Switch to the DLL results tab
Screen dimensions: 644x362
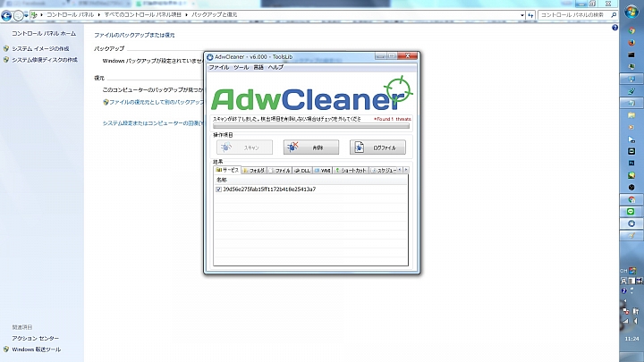(302, 171)
